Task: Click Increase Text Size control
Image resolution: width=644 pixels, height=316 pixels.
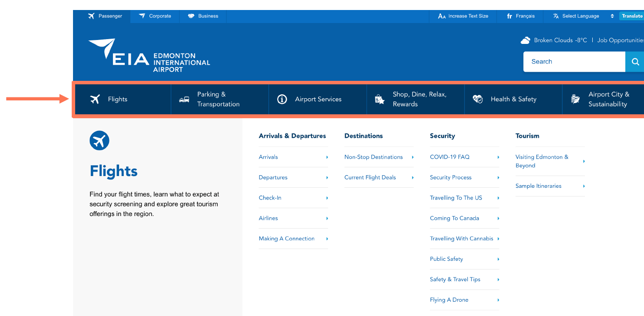Action: coord(462,16)
